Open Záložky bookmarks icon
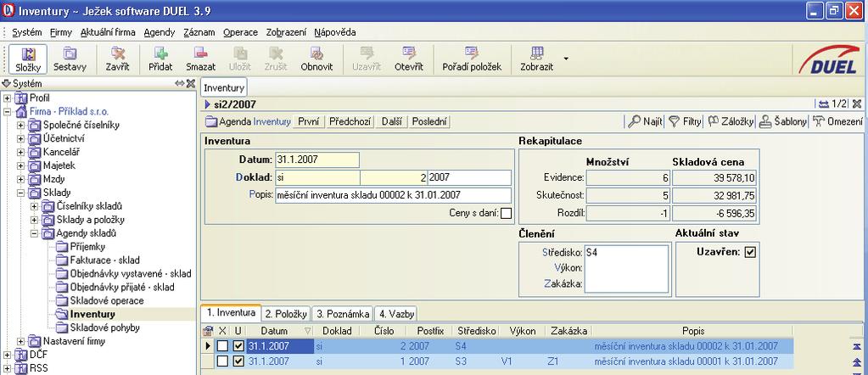The height and width of the screenshot is (375, 868). tap(713, 122)
